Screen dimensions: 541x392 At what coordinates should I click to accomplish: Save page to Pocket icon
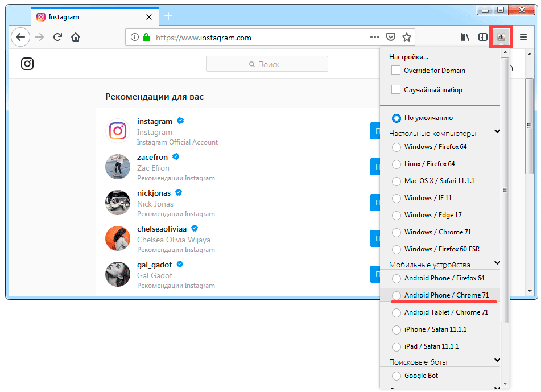click(391, 38)
